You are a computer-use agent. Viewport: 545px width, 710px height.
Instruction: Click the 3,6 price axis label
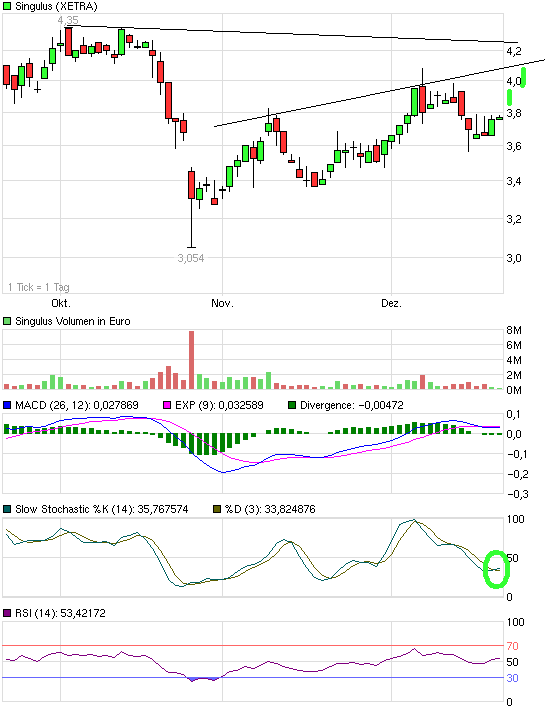514,146
